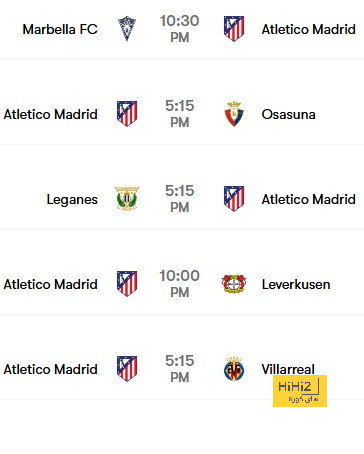Click the 10:00 PM match time

(x=180, y=284)
